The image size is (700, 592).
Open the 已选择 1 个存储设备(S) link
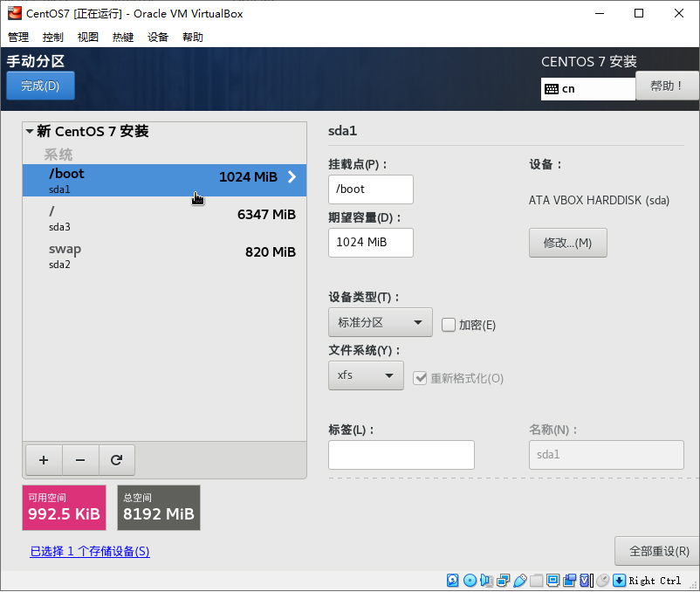click(x=90, y=551)
